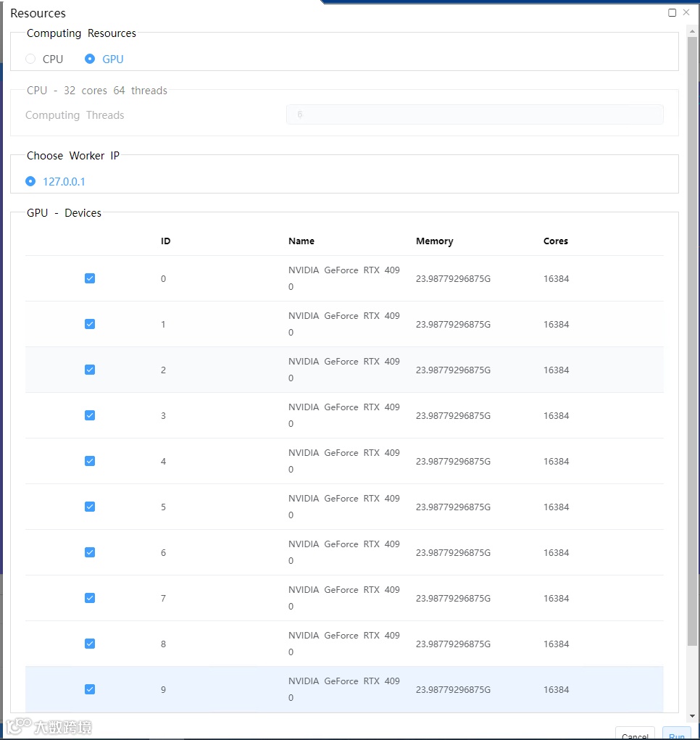The image size is (700, 740).
Task: Click the 127.0.0.1 IP label
Action: pos(64,182)
